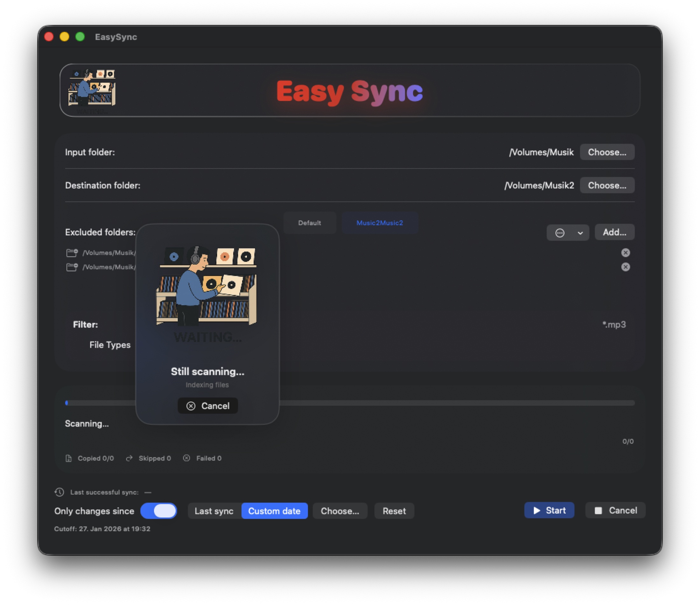Close the EasySync window
Viewport: 700px width, 605px height.
[49, 37]
